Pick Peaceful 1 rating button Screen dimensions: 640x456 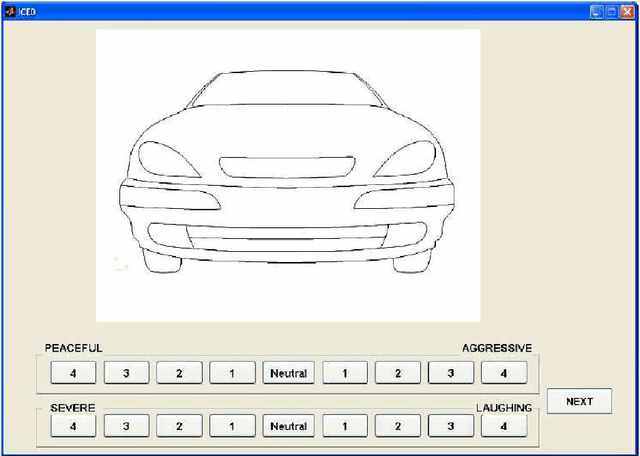[232, 373]
